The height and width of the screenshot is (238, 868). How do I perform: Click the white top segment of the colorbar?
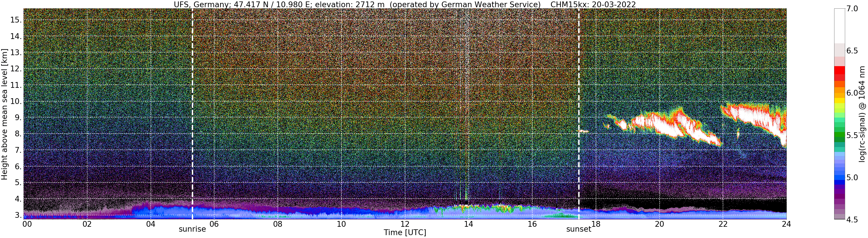point(839,26)
